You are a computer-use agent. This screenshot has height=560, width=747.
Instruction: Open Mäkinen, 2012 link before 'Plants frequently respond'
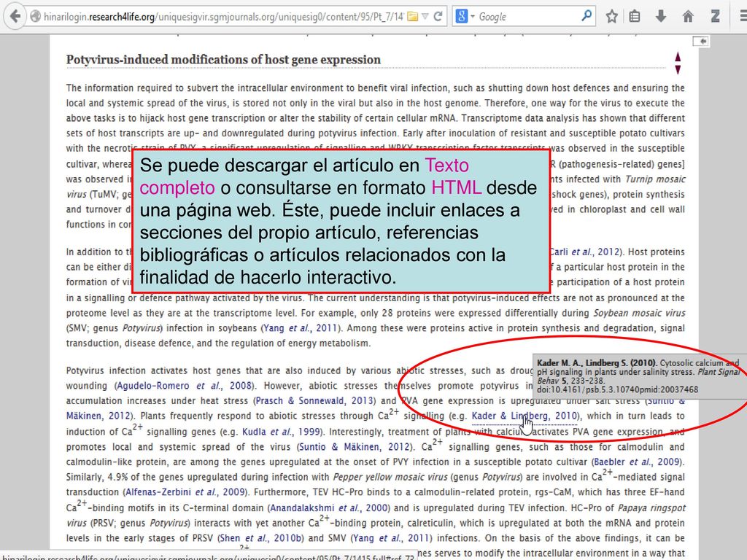99,416
